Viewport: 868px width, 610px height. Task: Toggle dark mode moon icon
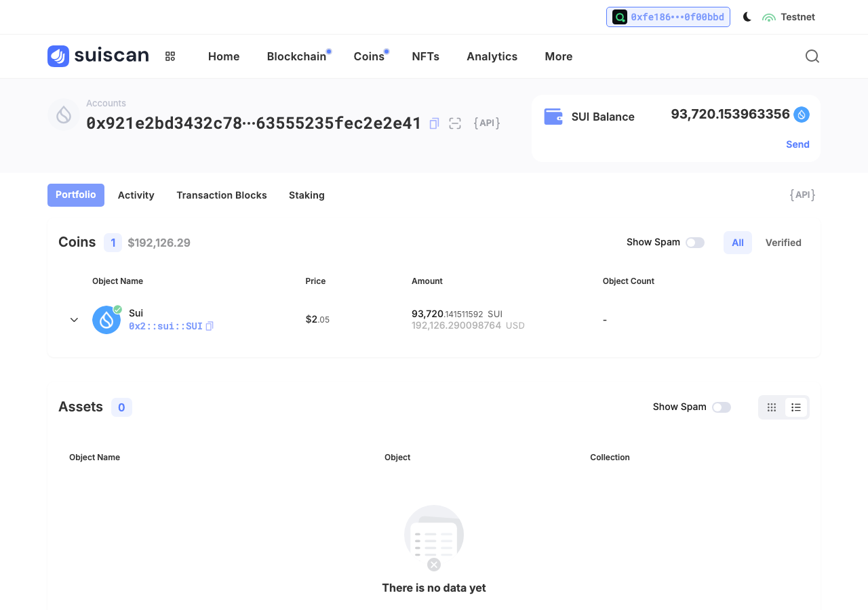pyautogui.click(x=747, y=17)
